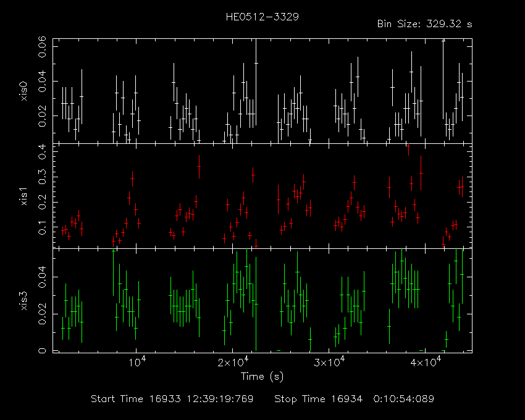
Task: Click the Stop Time 16934 0:10:54:089 text
Action: (355, 399)
